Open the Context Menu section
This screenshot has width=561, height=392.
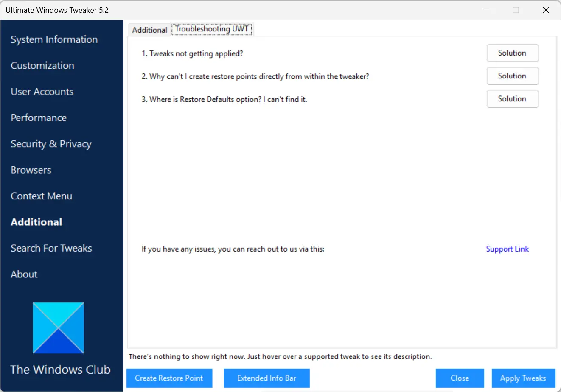point(42,196)
